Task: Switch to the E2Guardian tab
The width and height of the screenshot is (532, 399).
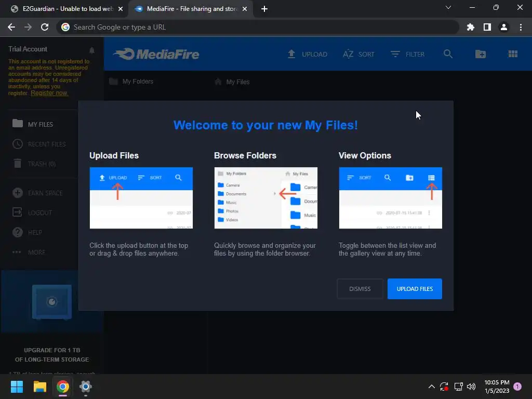Action: coord(68,9)
